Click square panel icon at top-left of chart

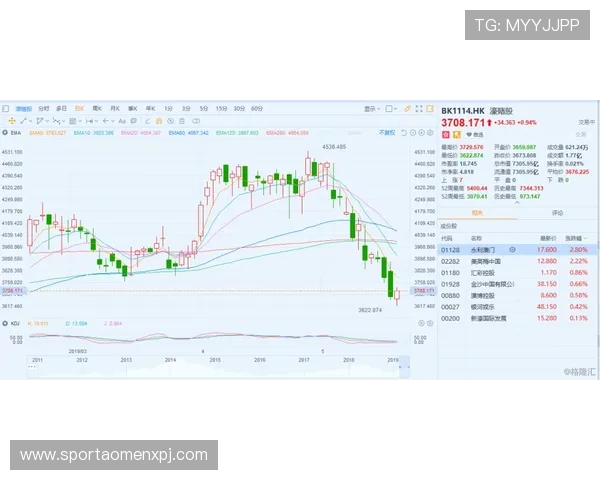(x=6, y=109)
